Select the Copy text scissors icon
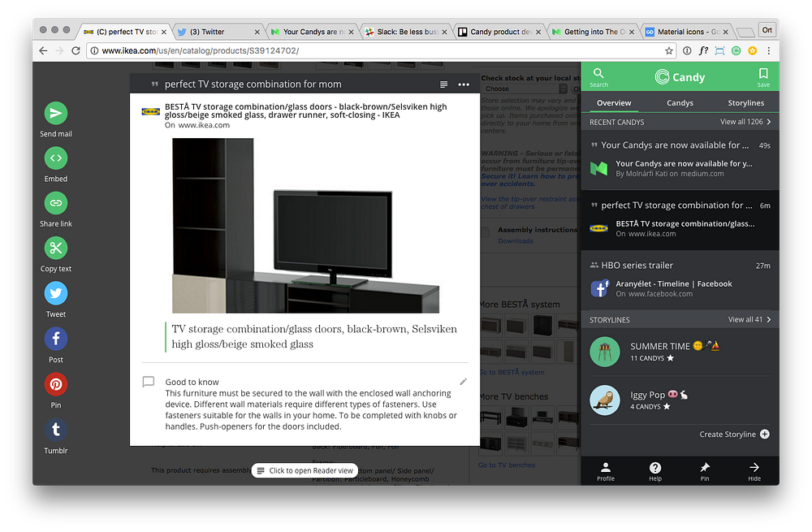 pos(56,248)
